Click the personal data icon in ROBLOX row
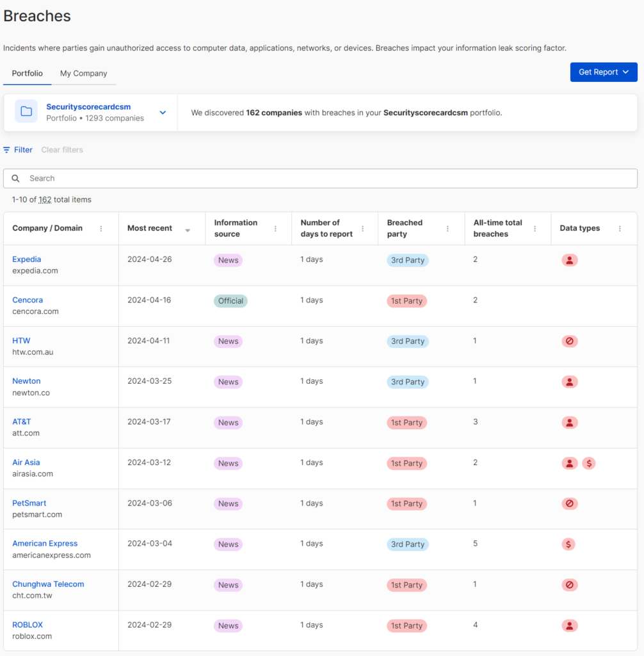Screen dimensions: 644x656 click(570, 626)
